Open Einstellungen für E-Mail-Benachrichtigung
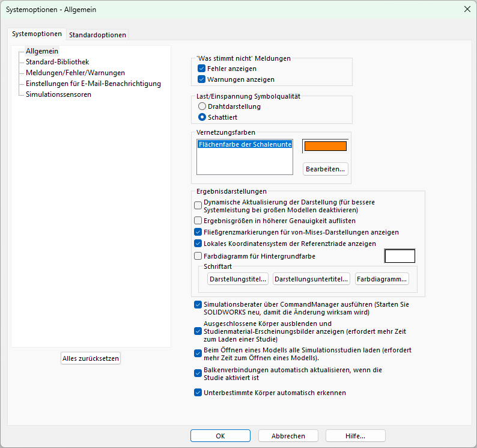The width and height of the screenshot is (477, 448). tap(93, 84)
